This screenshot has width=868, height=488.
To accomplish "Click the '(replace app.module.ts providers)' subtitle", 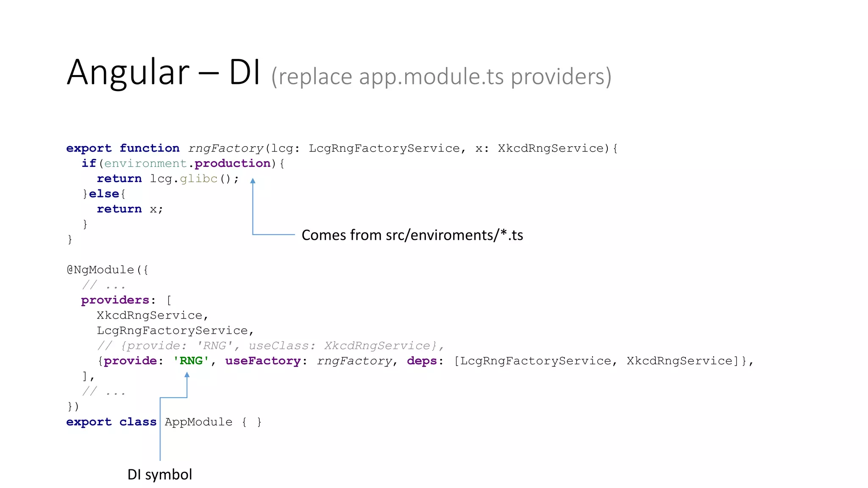I will 441,77.
